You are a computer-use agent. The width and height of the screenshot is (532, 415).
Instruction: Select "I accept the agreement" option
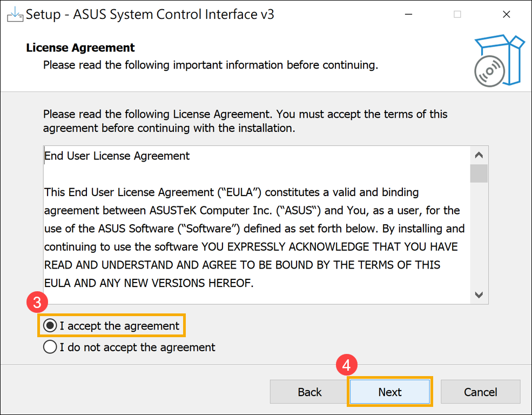50,326
